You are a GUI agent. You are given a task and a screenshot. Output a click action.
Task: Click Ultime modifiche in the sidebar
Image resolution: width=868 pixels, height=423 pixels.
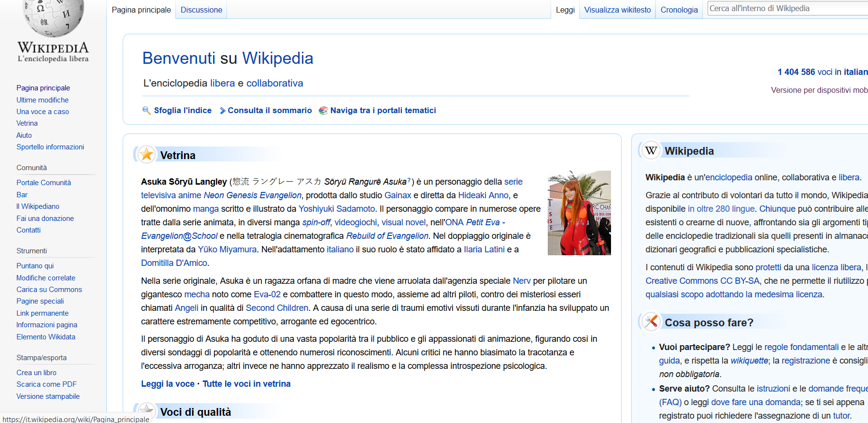point(43,100)
